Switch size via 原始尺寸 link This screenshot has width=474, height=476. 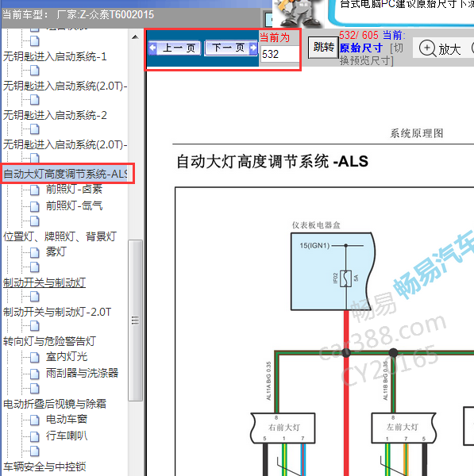[360, 48]
